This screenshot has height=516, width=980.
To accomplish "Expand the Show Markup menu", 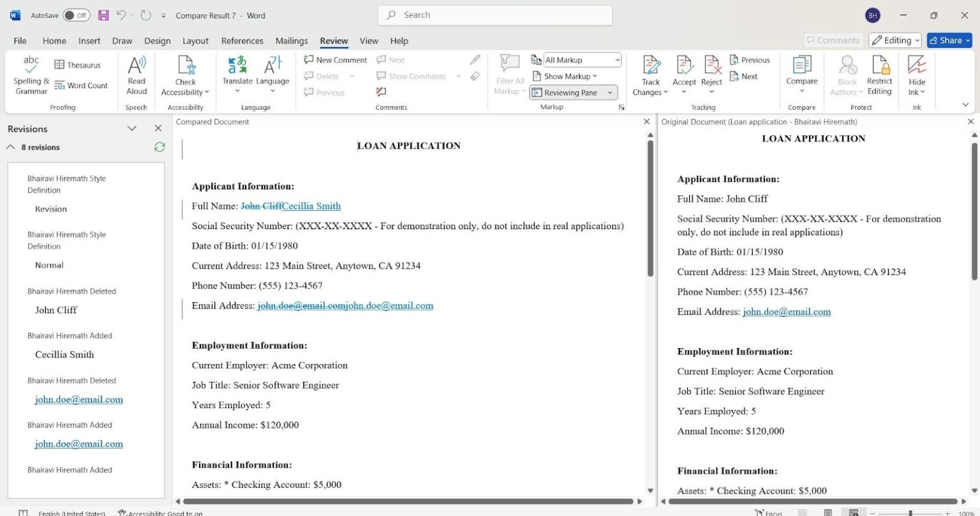I will point(570,76).
